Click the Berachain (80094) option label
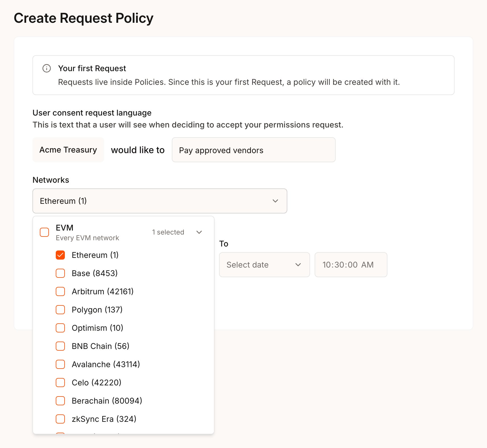Image resolution: width=487 pixels, height=448 pixels. click(107, 401)
